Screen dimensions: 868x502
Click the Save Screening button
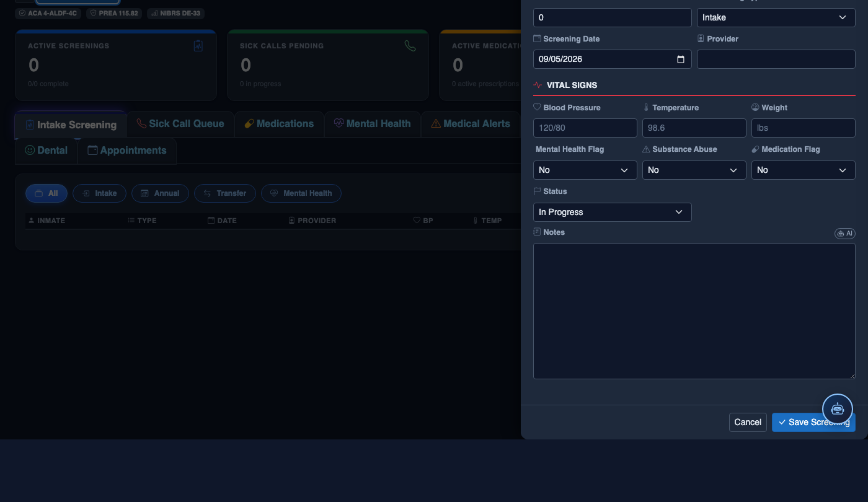(x=813, y=422)
